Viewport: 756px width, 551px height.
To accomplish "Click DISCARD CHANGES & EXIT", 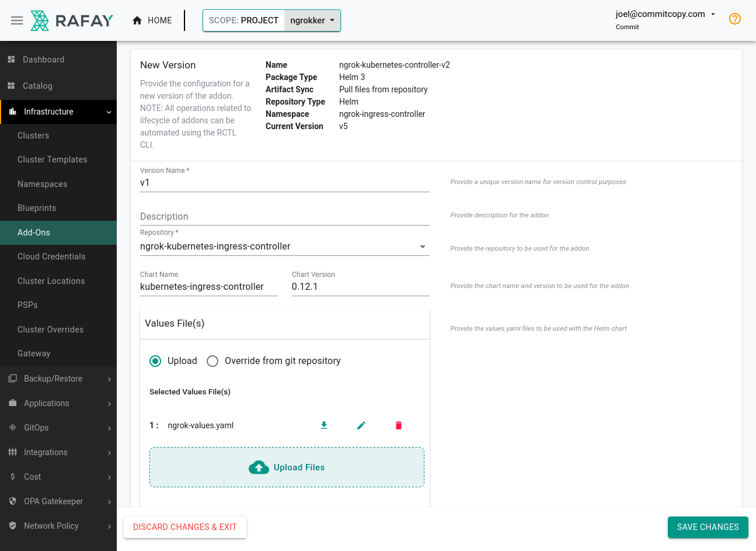I will [184, 527].
